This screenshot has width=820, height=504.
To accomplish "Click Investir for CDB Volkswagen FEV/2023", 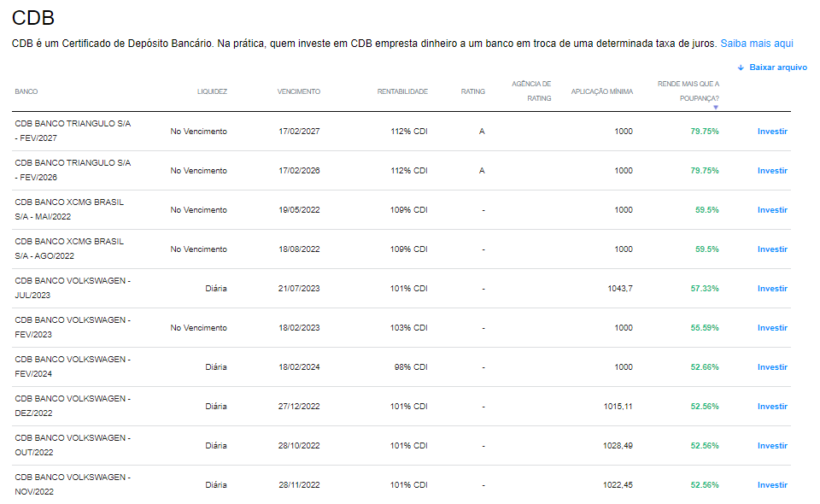I will click(x=772, y=328).
